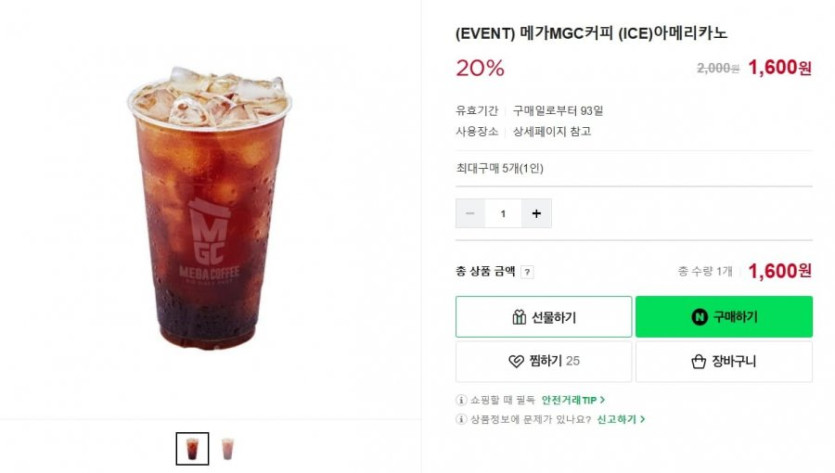Click the info icon beside 쇼핑할 때 필독

point(461,400)
